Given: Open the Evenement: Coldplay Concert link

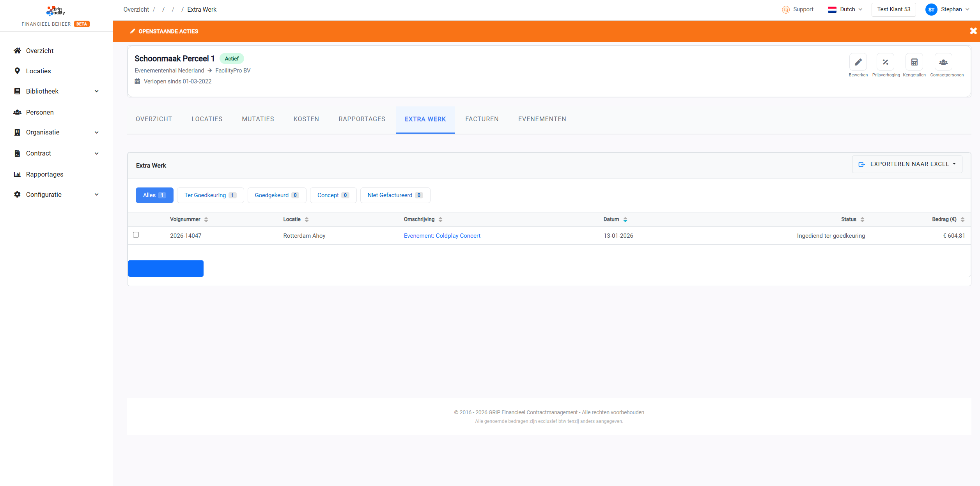Looking at the screenshot, I should point(442,236).
